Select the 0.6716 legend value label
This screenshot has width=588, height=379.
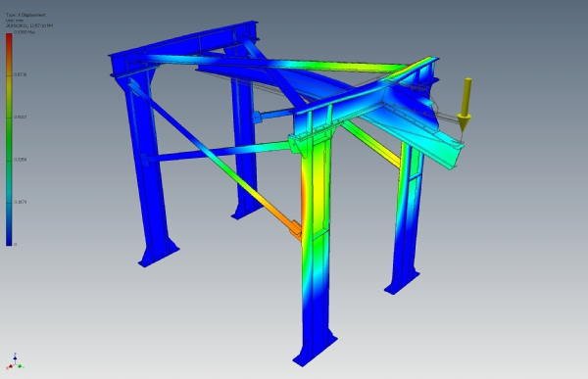coord(20,74)
